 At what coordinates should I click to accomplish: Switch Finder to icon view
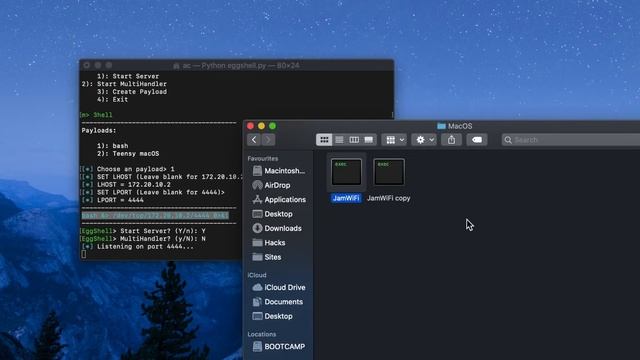(x=324, y=140)
